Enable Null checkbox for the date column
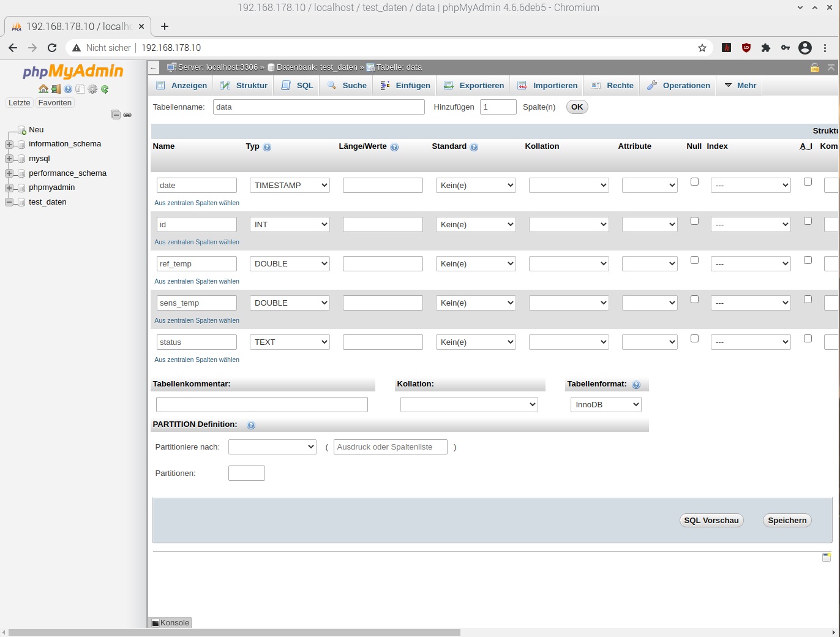 [x=694, y=182]
